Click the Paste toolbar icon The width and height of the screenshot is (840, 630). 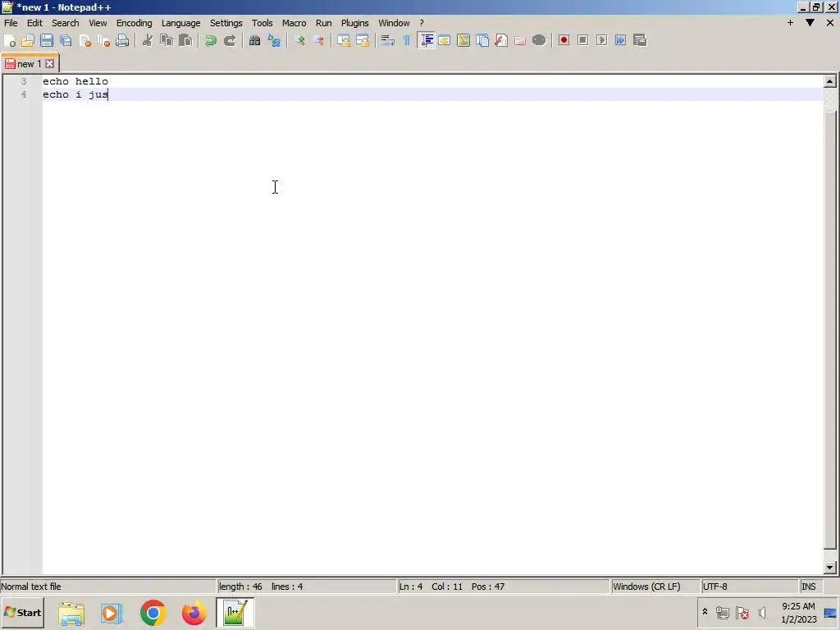pos(185,41)
